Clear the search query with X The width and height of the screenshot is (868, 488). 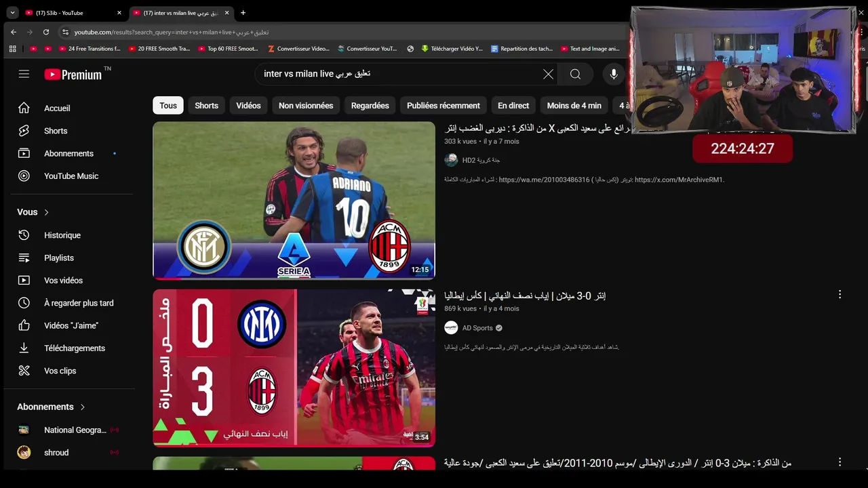[x=548, y=74]
